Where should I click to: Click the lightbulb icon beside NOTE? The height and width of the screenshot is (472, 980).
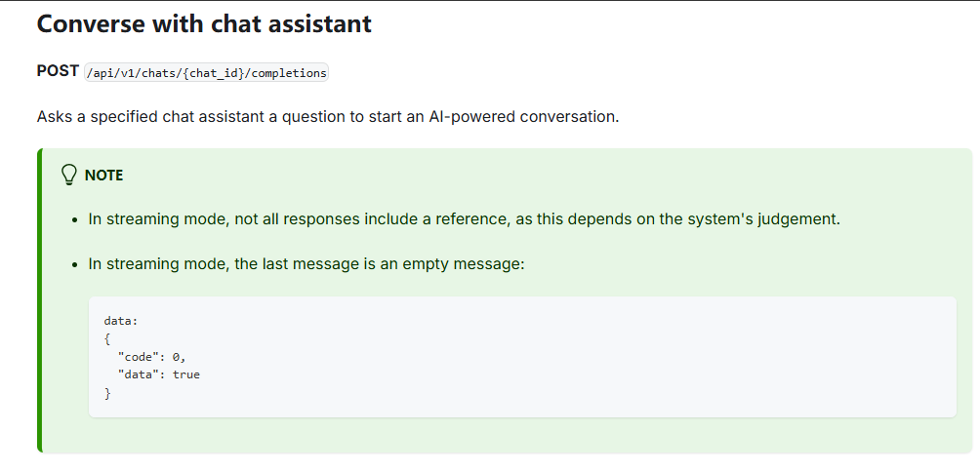tap(69, 175)
